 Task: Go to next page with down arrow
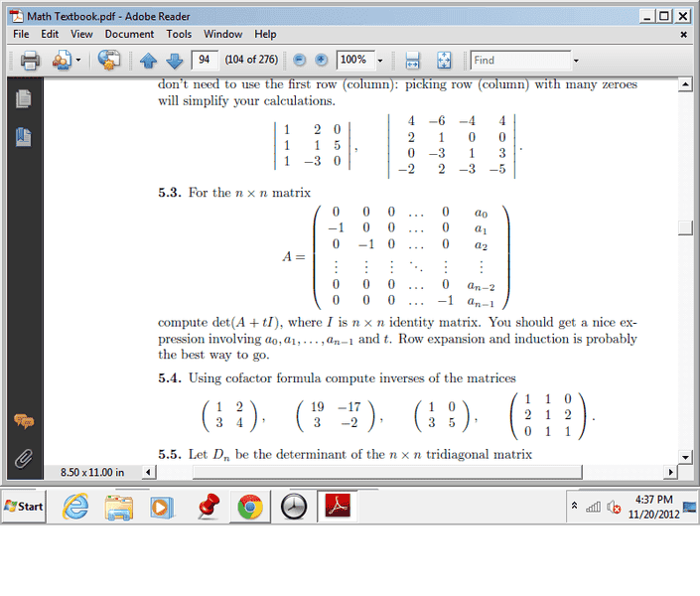tap(174, 60)
